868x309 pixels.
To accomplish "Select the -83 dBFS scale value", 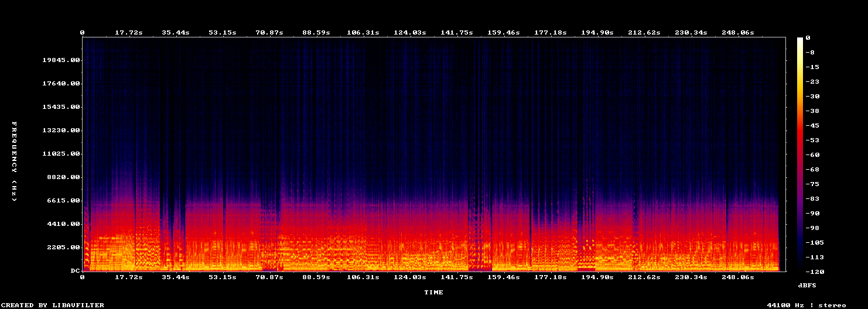I will [x=812, y=199].
